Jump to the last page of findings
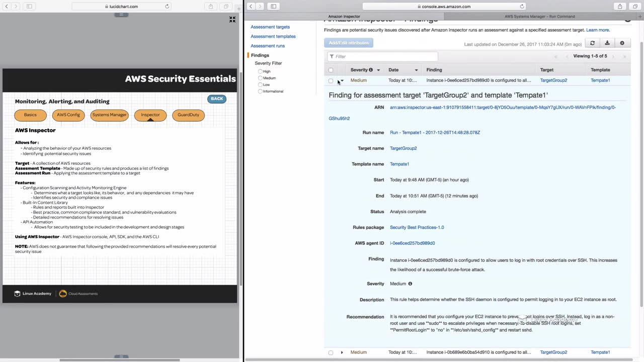The height and width of the screenshot is (362, 644). click(x=625, y=56)
